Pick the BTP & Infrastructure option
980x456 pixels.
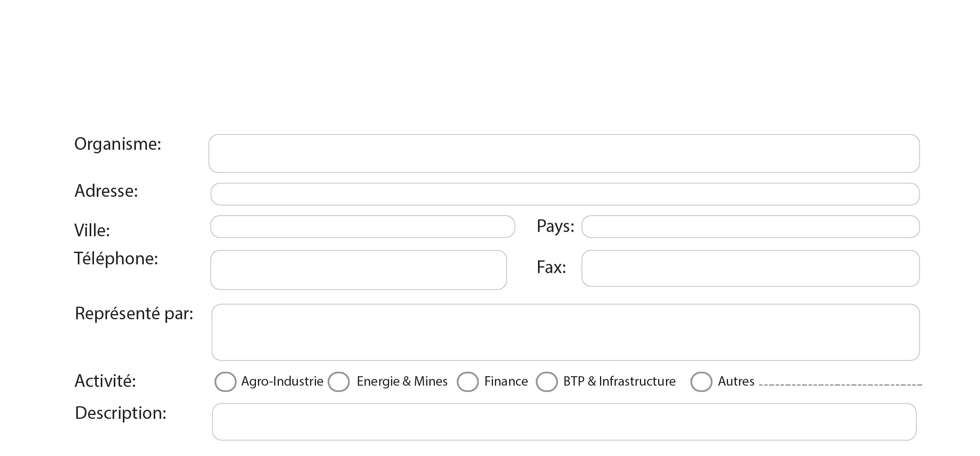pos(547,382)
